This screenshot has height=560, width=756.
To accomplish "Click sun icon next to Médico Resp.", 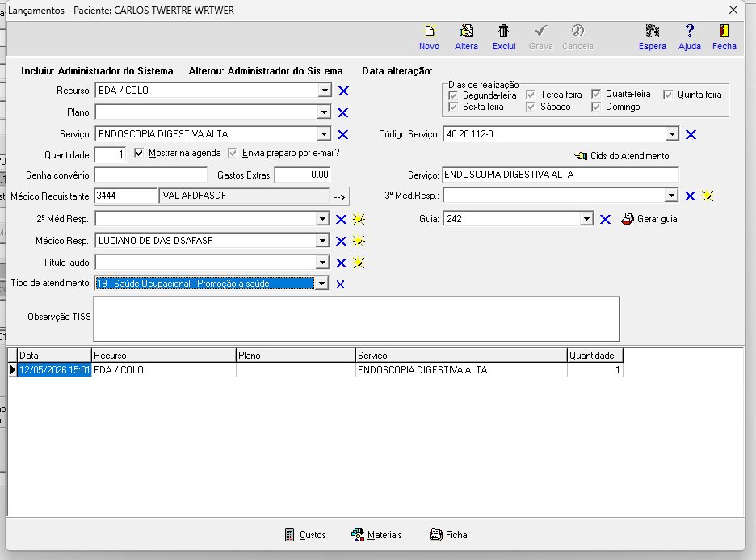I will [x=359, y=241].
